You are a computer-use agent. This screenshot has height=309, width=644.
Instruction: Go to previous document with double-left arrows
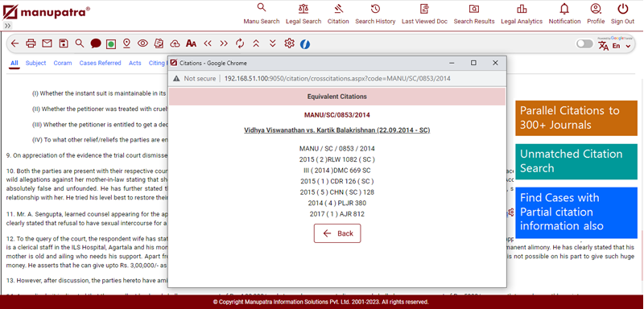pyautogui.click(x=208, y=43)
